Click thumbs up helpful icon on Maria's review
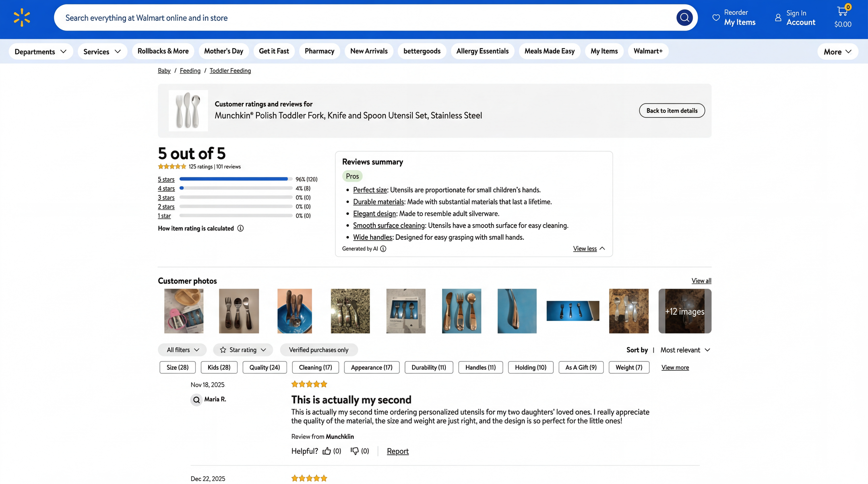The width and height of the screenshot is (868, 484). (x=326, y=451)
